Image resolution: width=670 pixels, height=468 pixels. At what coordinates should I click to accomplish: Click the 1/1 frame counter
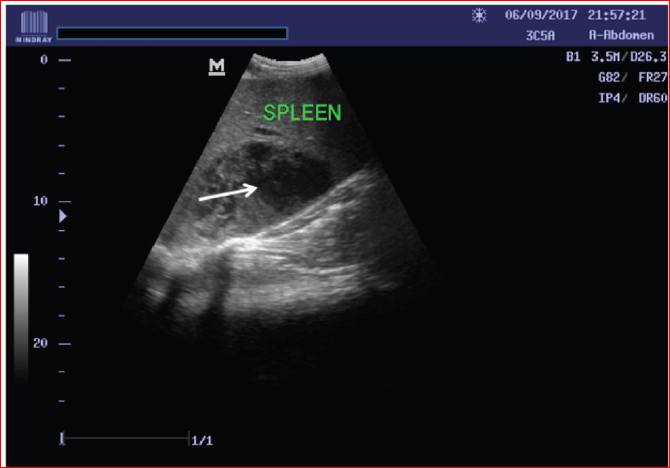point(203,439)
